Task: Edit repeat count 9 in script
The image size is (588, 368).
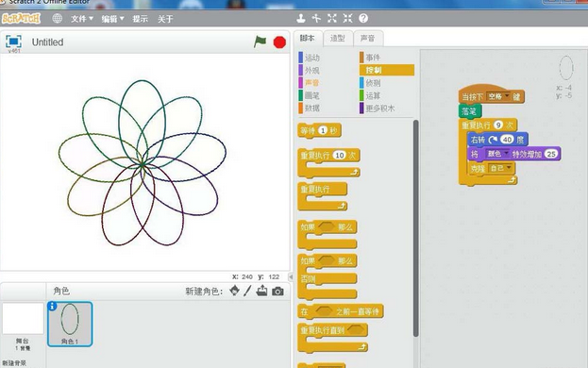Action: (x=497, y=125)
